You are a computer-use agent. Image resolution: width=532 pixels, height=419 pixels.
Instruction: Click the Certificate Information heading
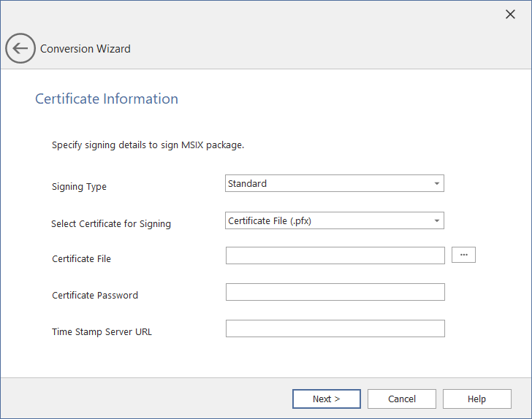point(107,99)
